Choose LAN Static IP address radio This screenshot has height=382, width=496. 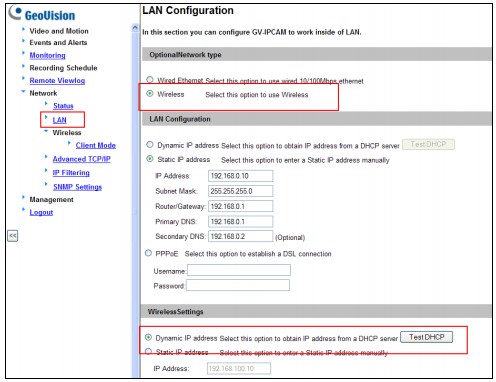pyautogui.click(x=150, y=159)
